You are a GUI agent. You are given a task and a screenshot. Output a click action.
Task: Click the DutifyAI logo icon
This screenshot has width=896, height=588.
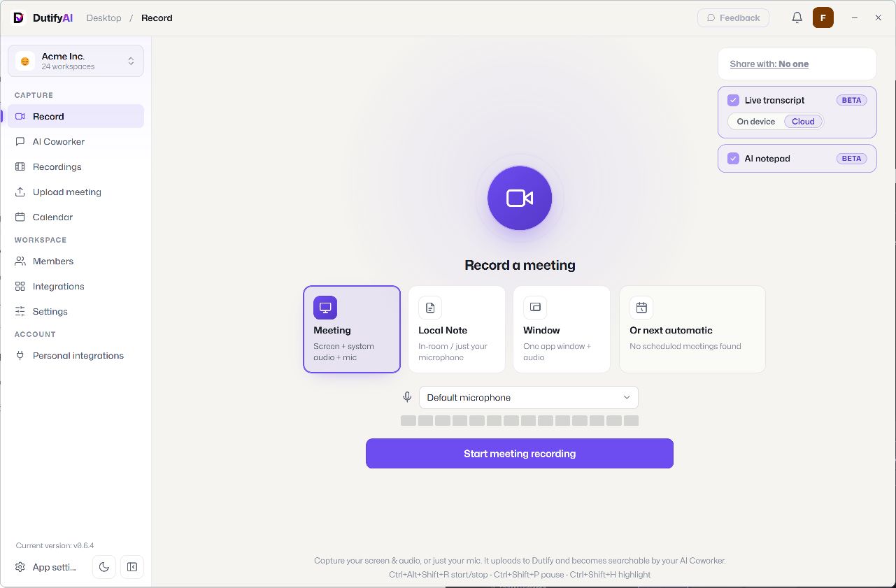point(19,17)
